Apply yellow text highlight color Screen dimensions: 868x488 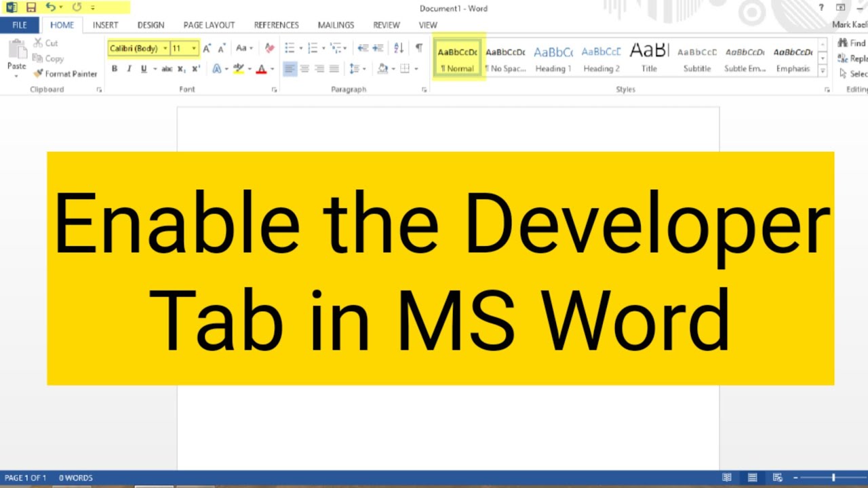click(238, 68)
